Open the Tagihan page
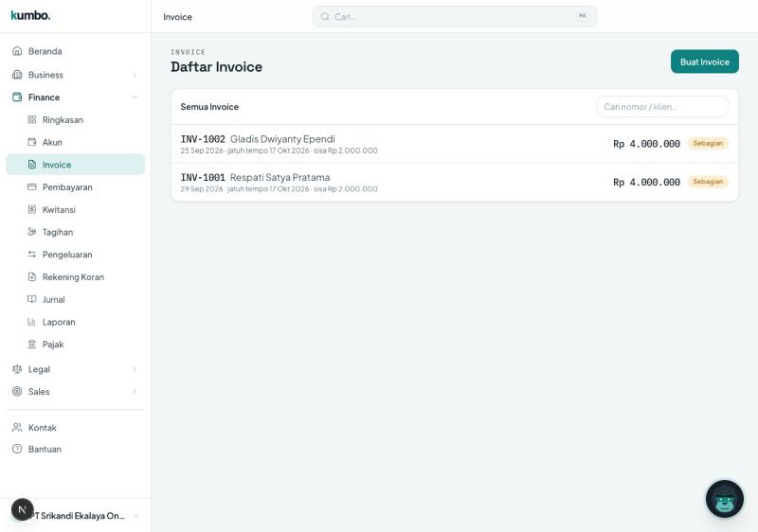The width and height of the screenshot is (758, 532). coord(76,232)
